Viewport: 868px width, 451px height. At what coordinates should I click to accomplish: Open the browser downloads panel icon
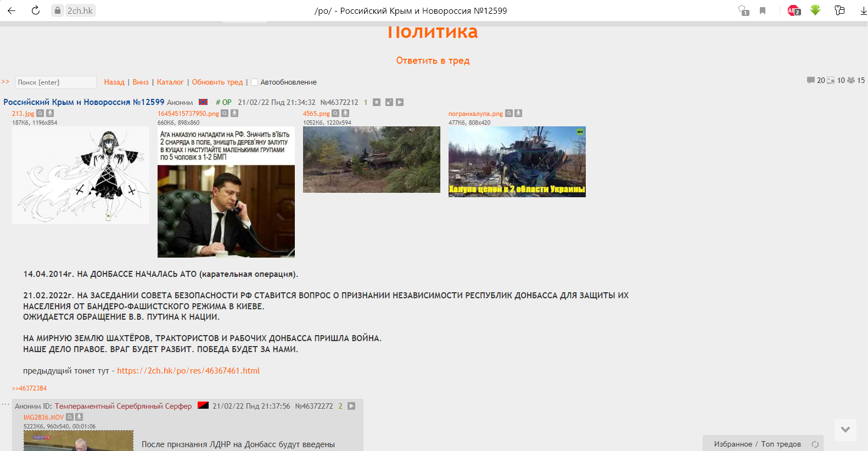pyautogui.click(x=863, y=10)
